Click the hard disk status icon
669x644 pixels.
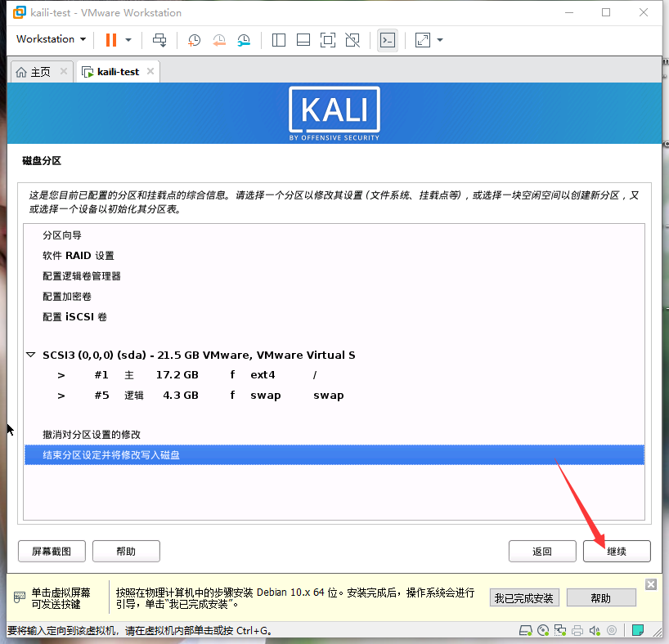pyautogui.click(x=524, y=630)
